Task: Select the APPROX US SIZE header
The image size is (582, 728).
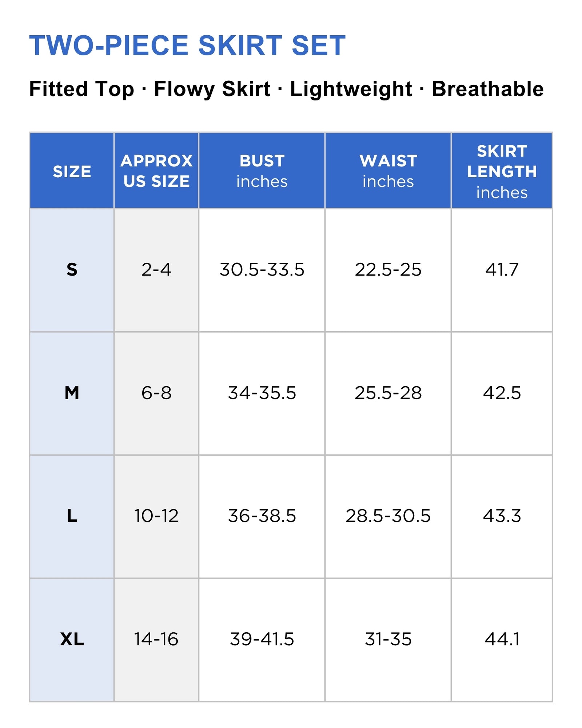Action: [156, 171]
